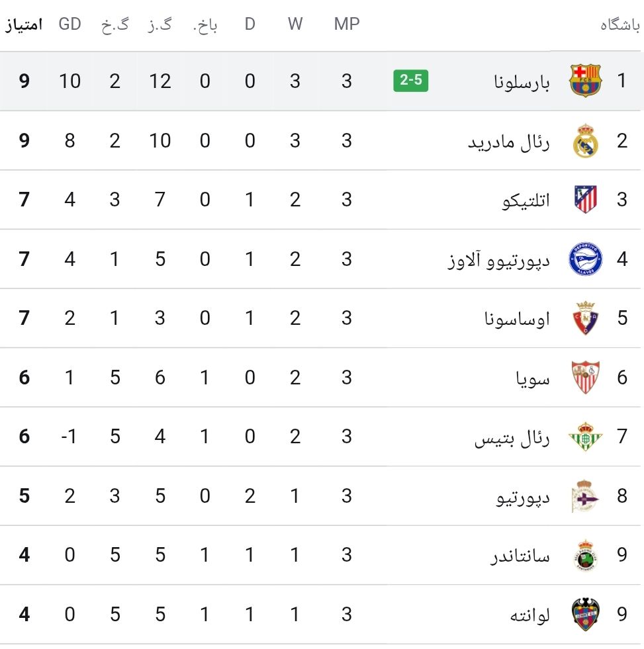Select the لوانته team name

[529, 615]
